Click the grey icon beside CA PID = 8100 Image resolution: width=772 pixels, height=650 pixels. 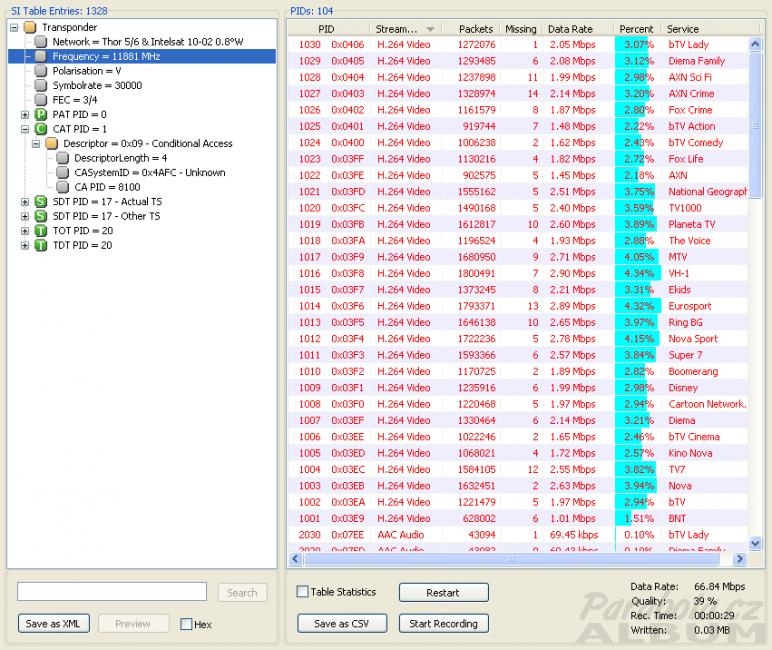coord(63,187)
